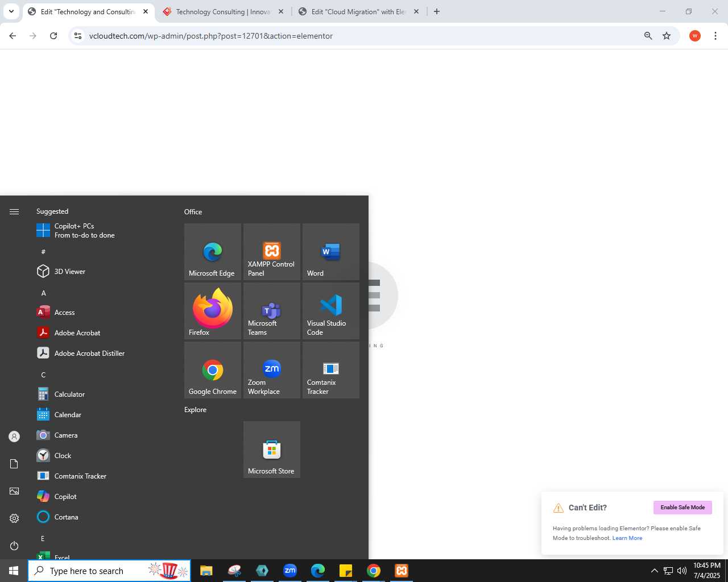
Task: Open the Word tile
Action: point(331,252)
